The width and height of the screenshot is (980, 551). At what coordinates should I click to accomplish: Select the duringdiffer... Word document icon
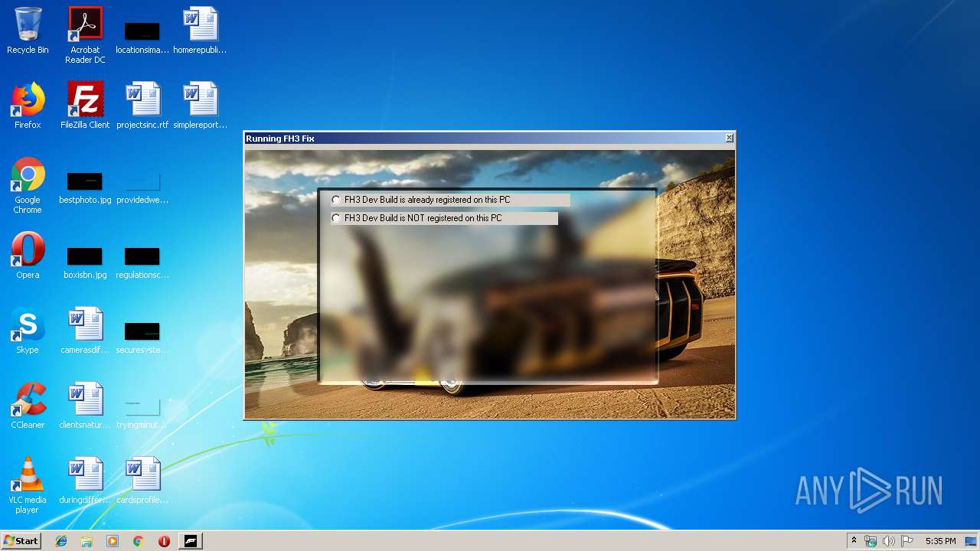(x=85, y=481)
